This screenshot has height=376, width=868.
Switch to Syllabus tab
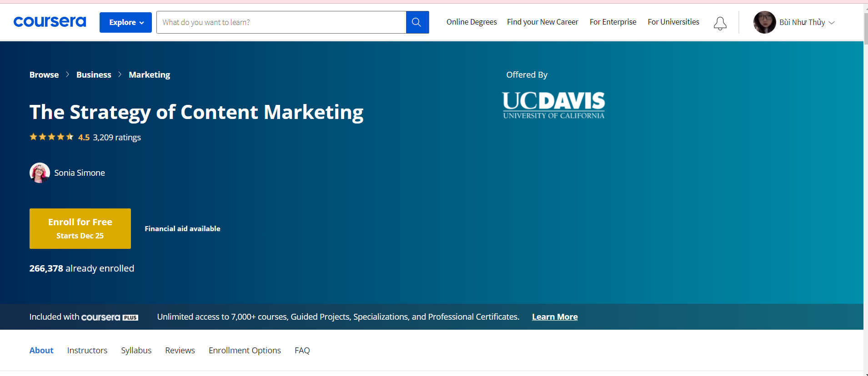coord(136,350)
